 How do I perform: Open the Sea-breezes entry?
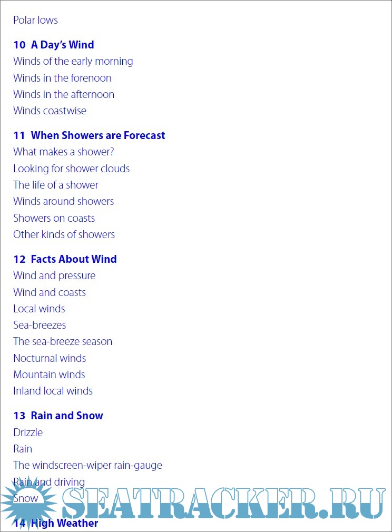tap(40, 325)
